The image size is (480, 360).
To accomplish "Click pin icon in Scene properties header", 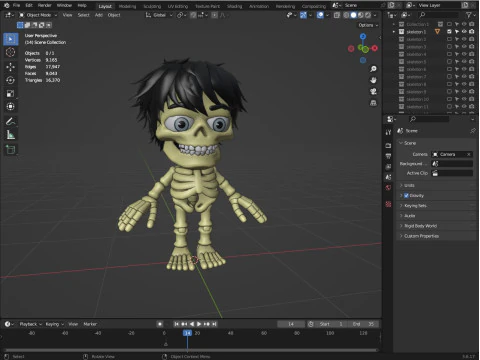I will (472, 131).
